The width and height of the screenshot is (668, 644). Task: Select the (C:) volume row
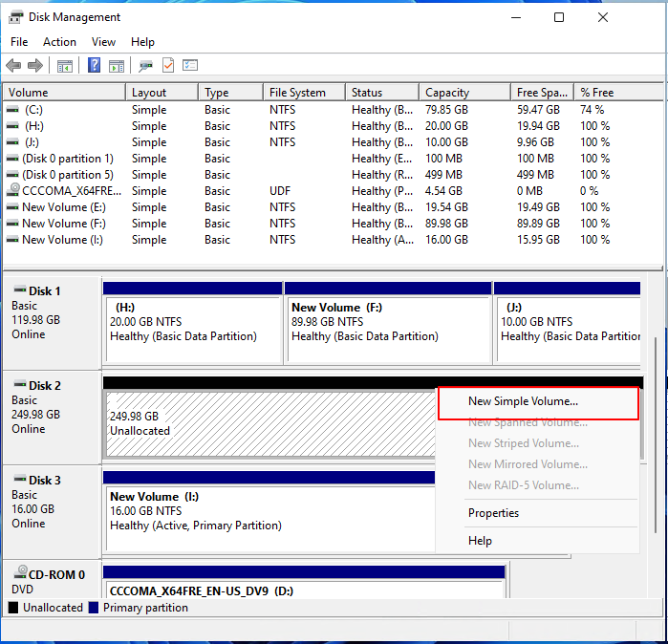pos(39,110)
